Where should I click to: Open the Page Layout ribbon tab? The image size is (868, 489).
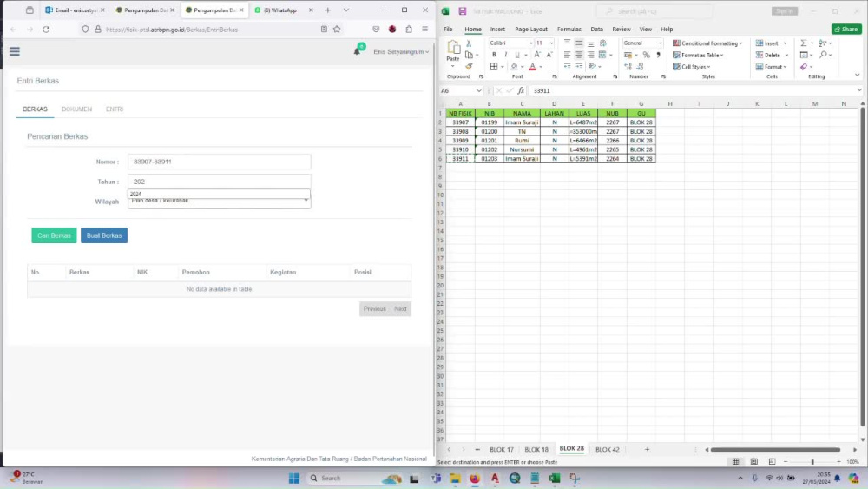point(531,30)
